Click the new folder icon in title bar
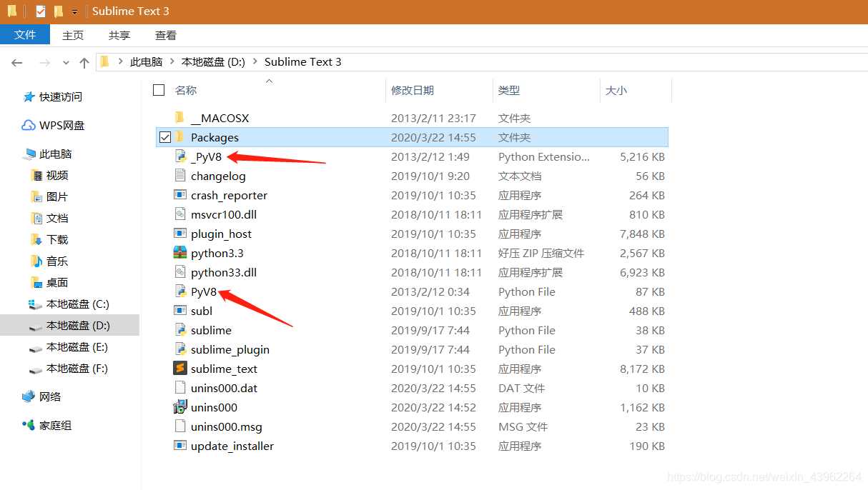This screenshot has height=490, width=868. (x=58, y=11)
